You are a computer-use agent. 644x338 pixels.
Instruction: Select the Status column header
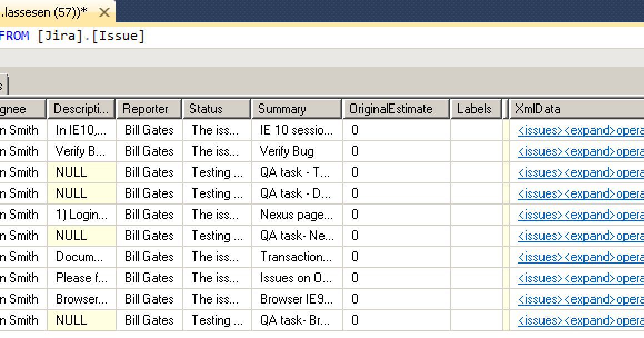[x=217, y=108]
